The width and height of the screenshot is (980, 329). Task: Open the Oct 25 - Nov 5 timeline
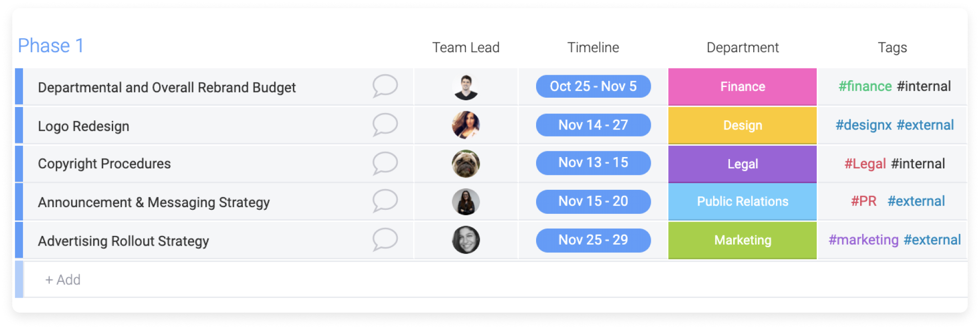click(593, 86)
